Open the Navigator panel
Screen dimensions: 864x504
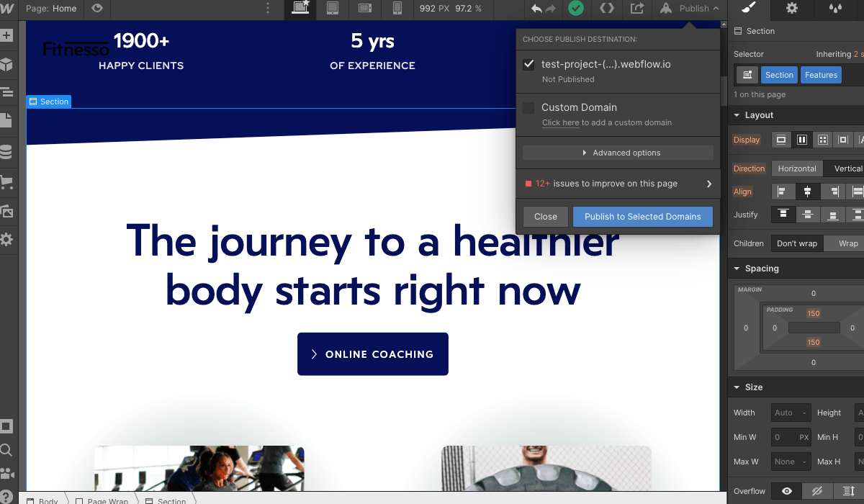6,92
